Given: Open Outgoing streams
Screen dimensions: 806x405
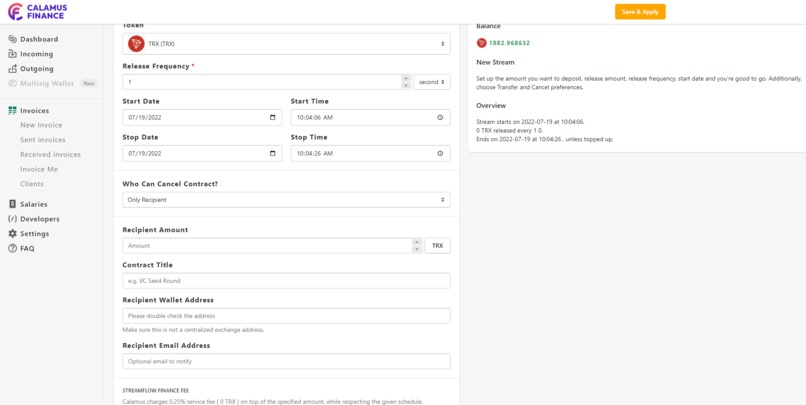Looking at the screenshot, I should click(x=37, y=68).
